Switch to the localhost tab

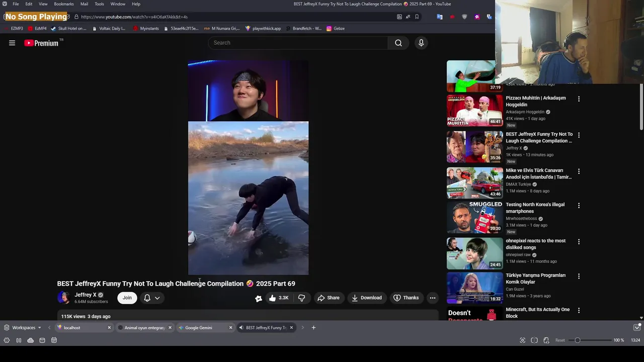84,328
